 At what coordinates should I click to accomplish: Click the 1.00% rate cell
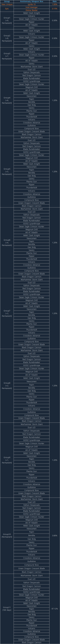coord(55,5)
